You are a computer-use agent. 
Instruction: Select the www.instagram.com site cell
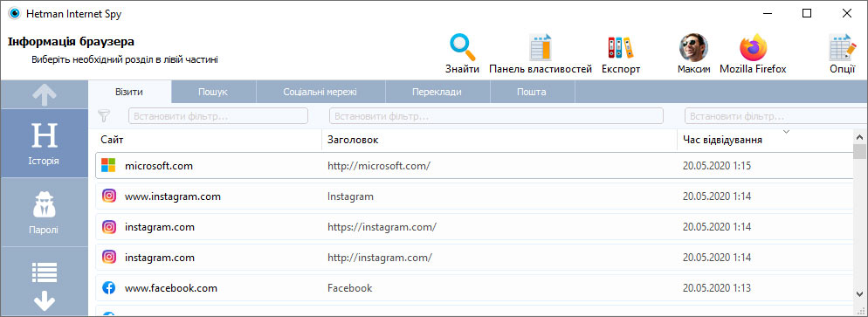173,196
